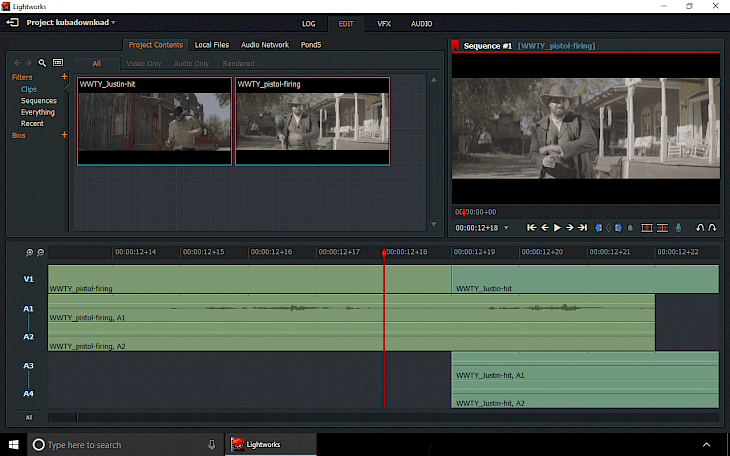730x456 pixels.
Task: Open the Pond5 tab
Action: click(x=311, y=45)
